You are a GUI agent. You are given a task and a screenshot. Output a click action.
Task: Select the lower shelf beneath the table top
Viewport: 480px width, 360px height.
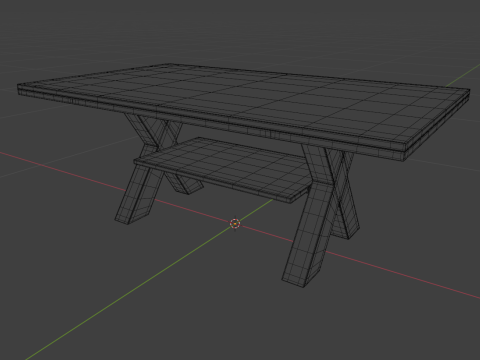[223, 169]
